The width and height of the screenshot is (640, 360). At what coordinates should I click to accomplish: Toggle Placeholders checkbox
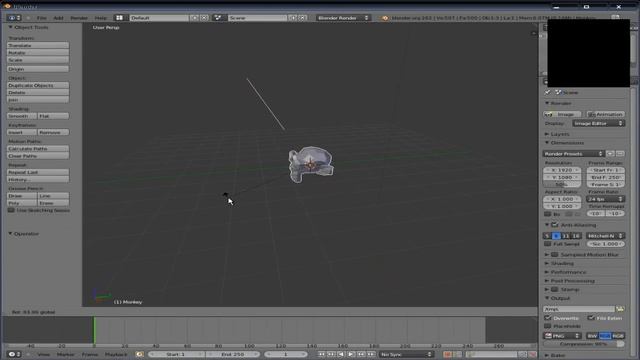pyautogui.click(x=548, y=326)
